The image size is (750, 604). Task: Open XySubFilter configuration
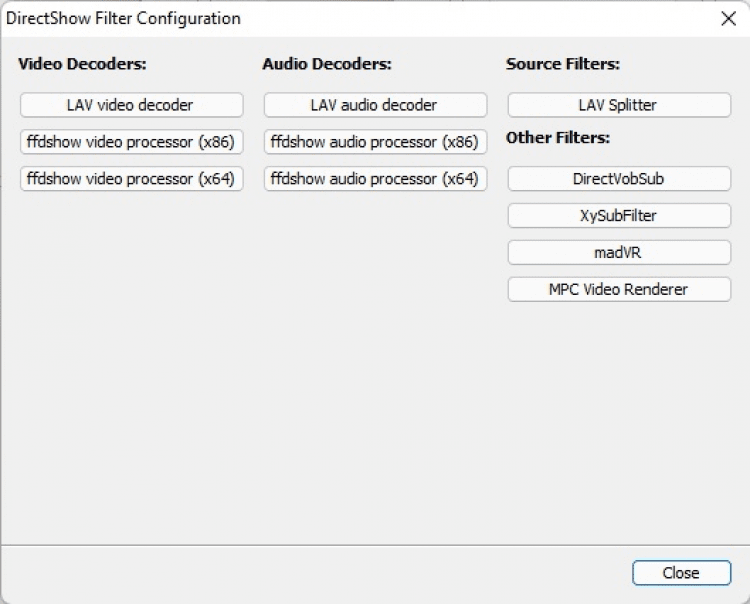pos(619,216)
